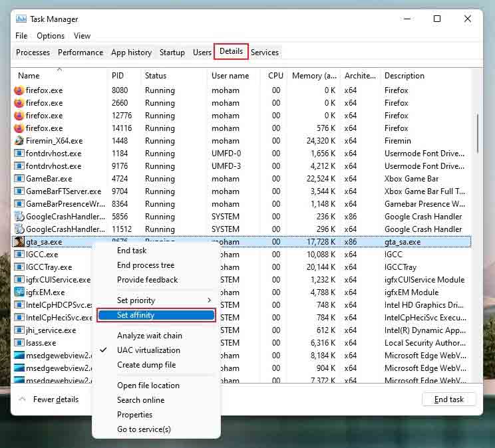The width and height of the screenshot is (495, 448).
Task: Click the Task Manager title bar icon
Action: tap(21, 19)
